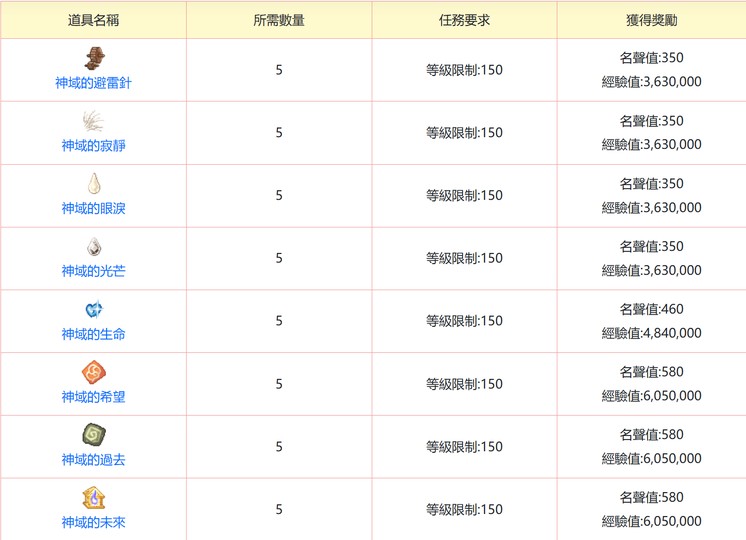Open the 神域的希望 text link
Image resolution: width=746 pixels, height=540 pixels.
pos(93,397)
